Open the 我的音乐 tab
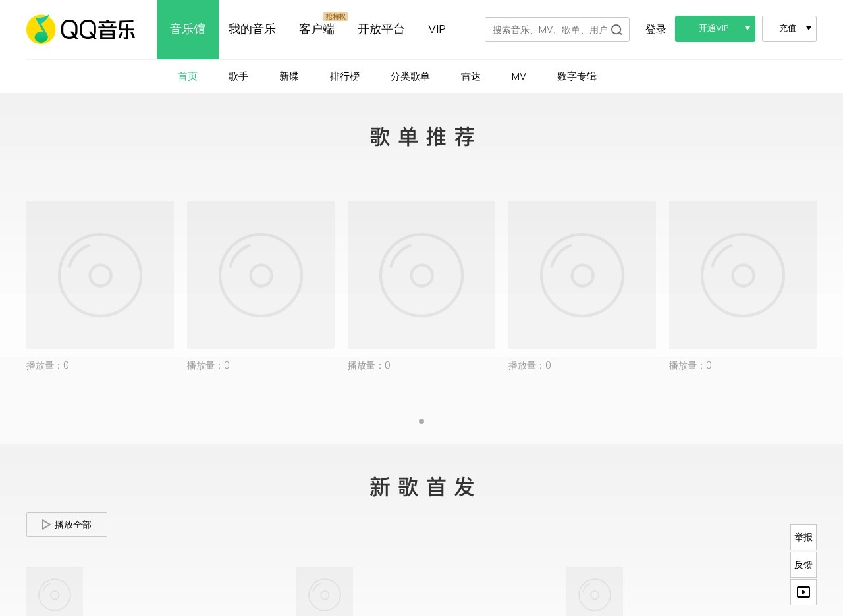843x616 pixels. [x=252, y=30]
